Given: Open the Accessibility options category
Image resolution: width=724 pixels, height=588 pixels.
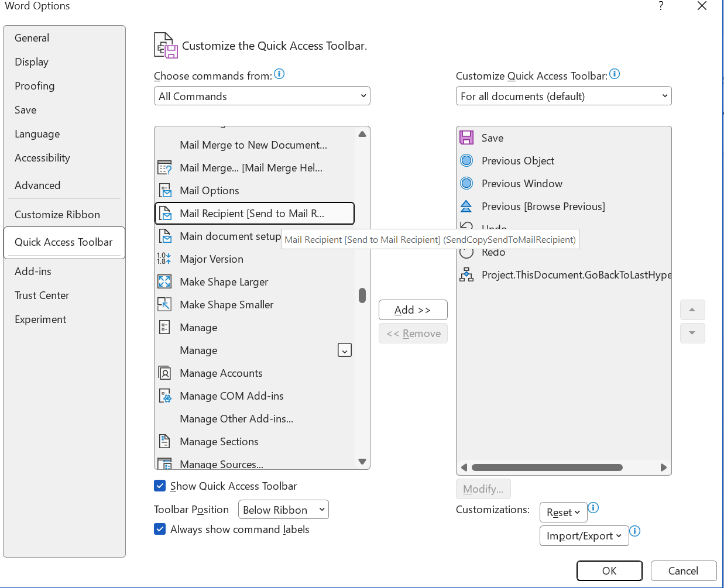Looking at the screenshot, I should [64, 158].
